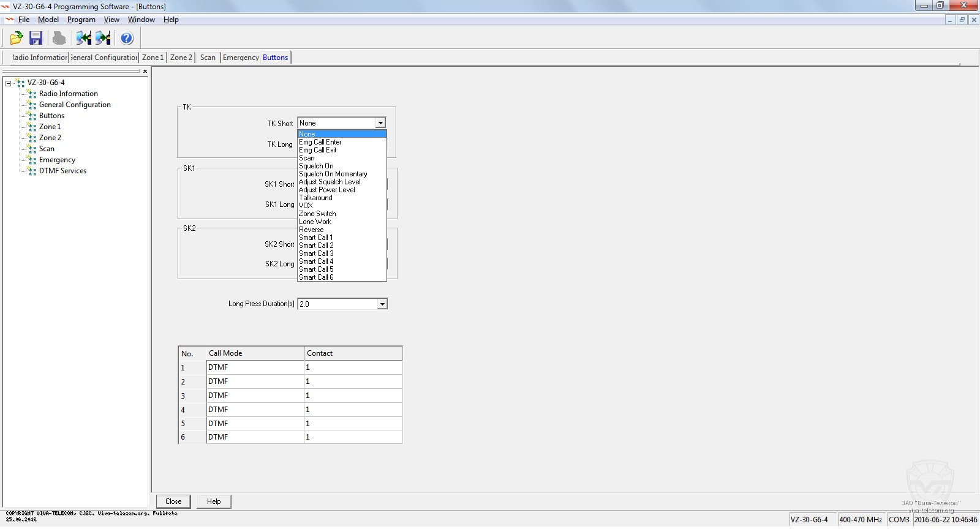The width and height of the screenshot is (980, 529).
Task: Open the Model menu
Action: (48, 20)
